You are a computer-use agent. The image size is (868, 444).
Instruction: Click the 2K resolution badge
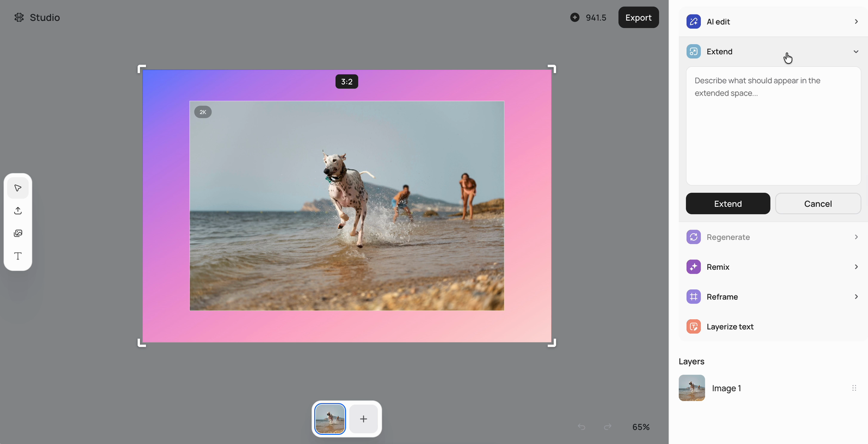point(203,112)
